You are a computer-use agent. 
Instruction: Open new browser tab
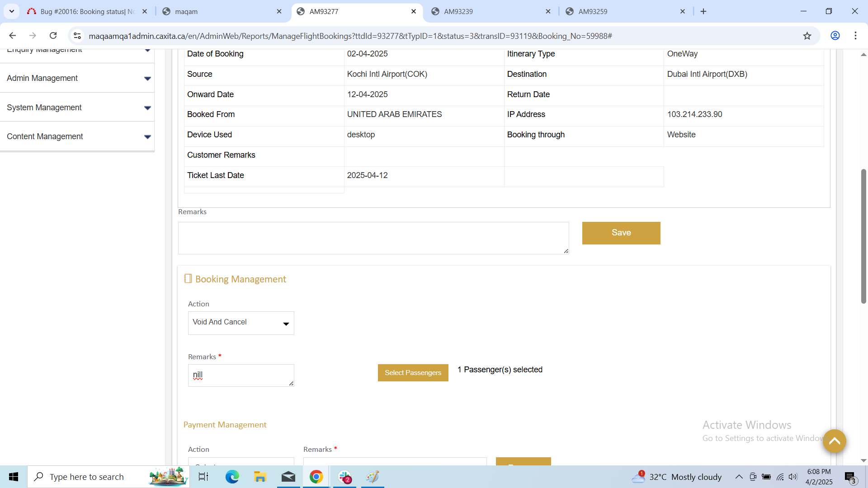pos(703,11)
